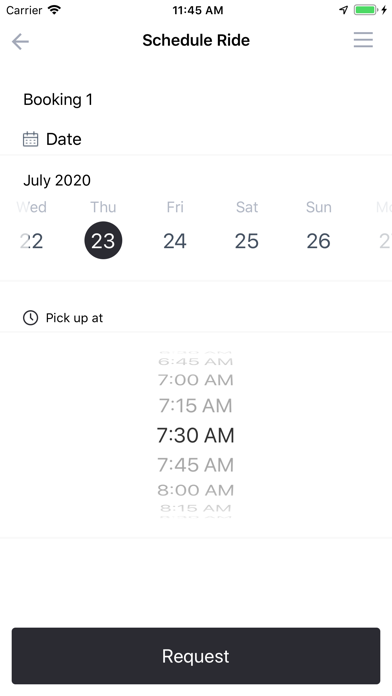Select Friday 24 in the date strip

pyautogui.click(x=175, y=241)
